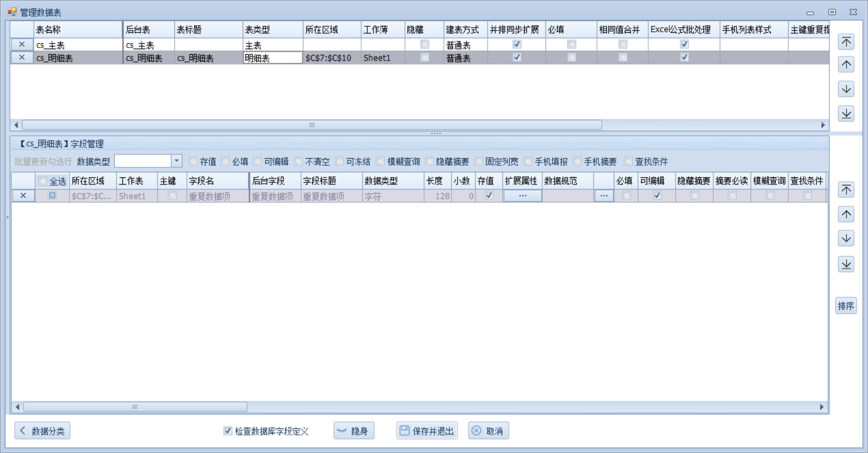Move field to top in field management
868x453 pixels.
[x=846, y=190]
